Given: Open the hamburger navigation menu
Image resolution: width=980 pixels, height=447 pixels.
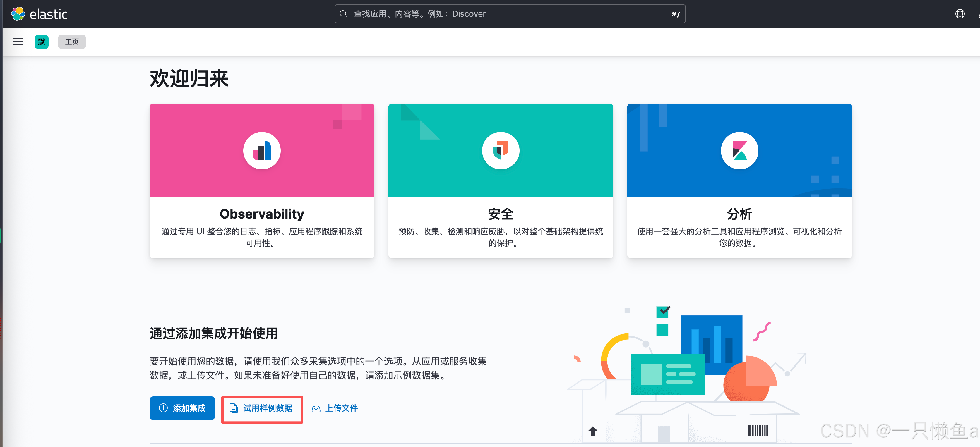Looking at the screenshot, I should (18, 42).
